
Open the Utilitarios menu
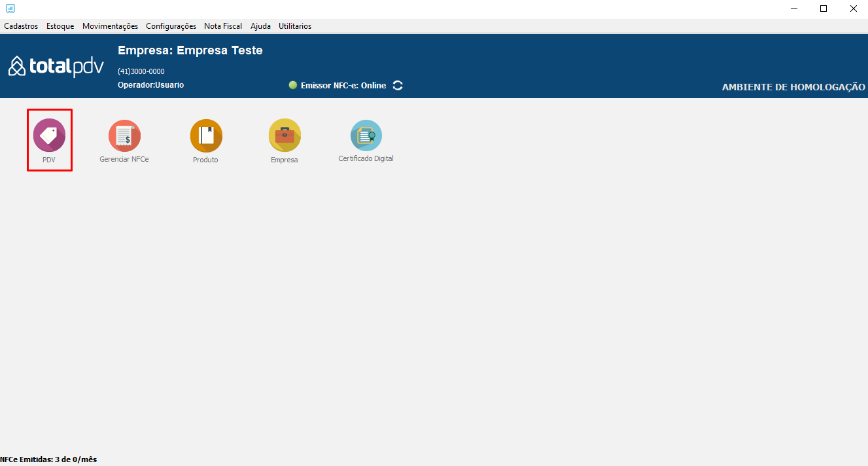[295, 26]
